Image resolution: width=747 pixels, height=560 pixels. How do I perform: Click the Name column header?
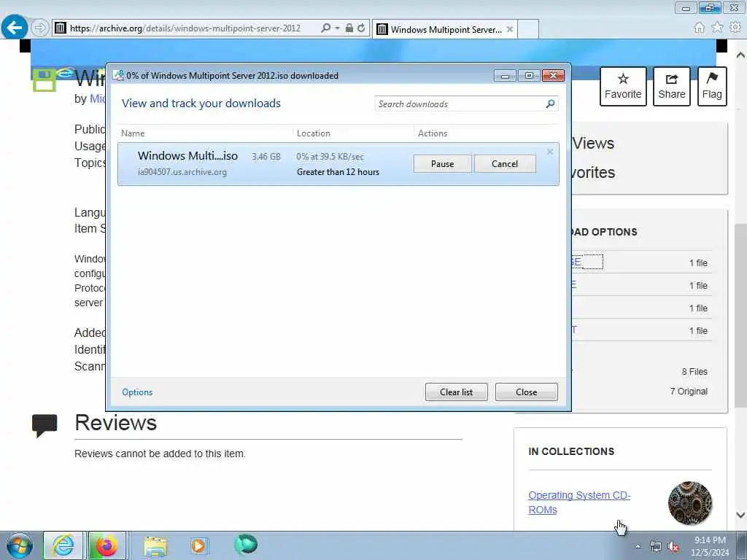pyautogui.click(x=133, y=133)
